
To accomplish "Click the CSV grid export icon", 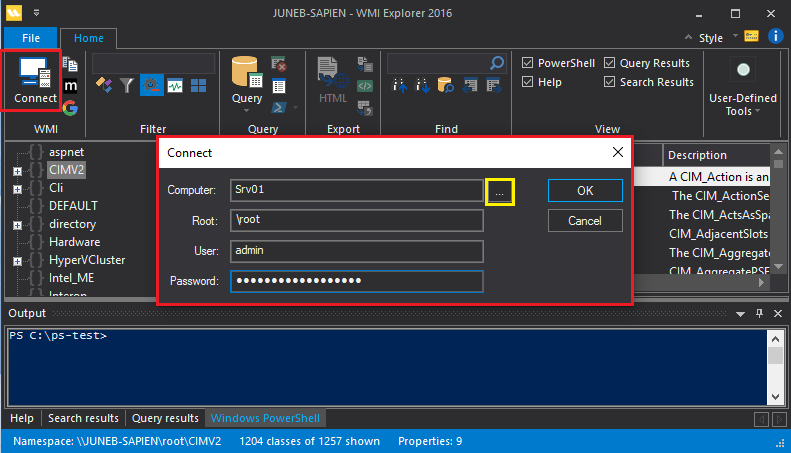I will pyautogui.click(x=365, y=108).
